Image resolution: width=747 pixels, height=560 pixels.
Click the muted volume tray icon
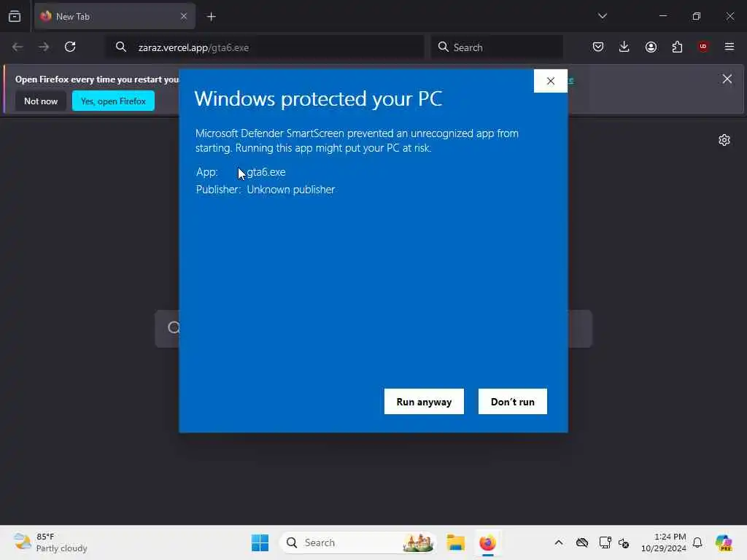click(x=624, y=542)
